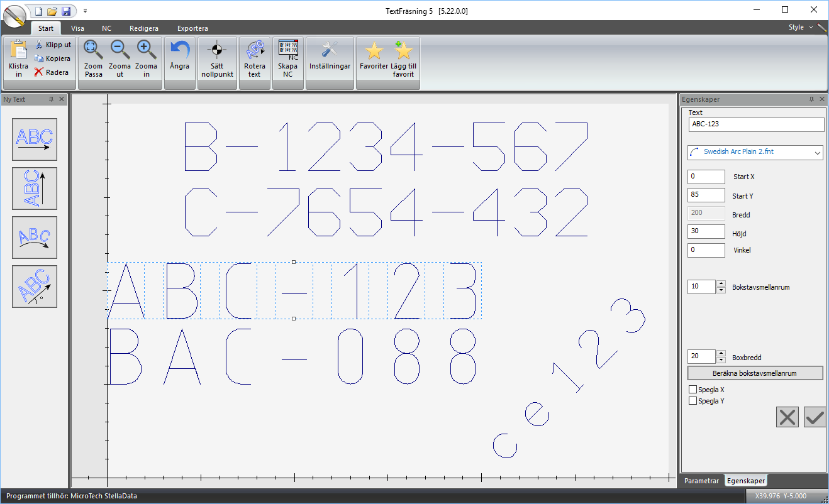The width and height of the screenshot is (829, 504).
Task: Click new document icon in quick access
Action: pyautogui.click(x=38, y=11)
